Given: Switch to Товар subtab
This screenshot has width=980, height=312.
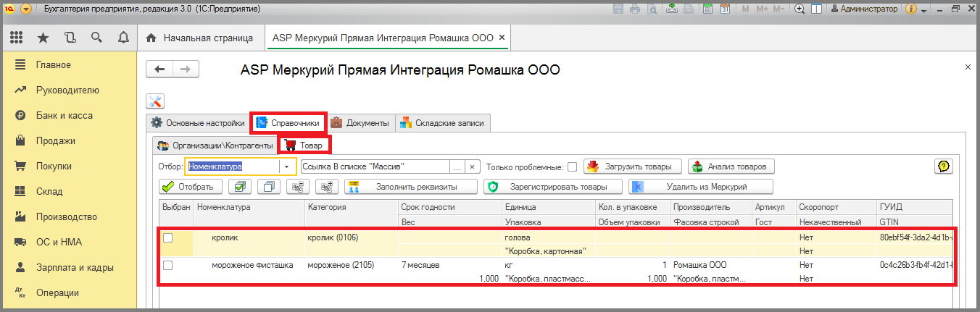Looking at the screenshot, I should click(x=304, y=146).
